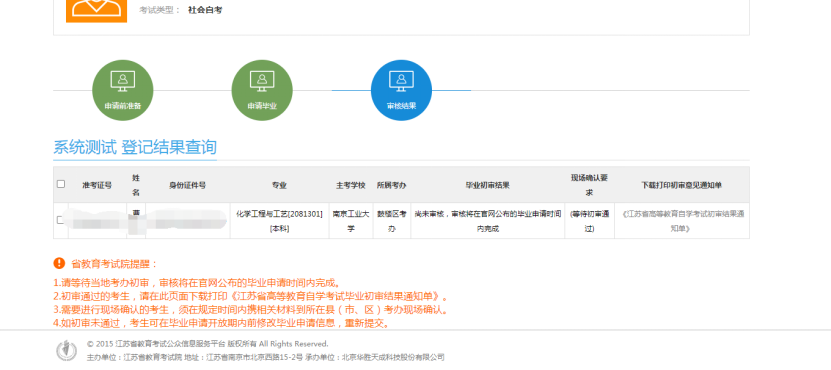Click the 尚未审核 review result cell
The image size is (831, 370).
[x=487, y=221]
